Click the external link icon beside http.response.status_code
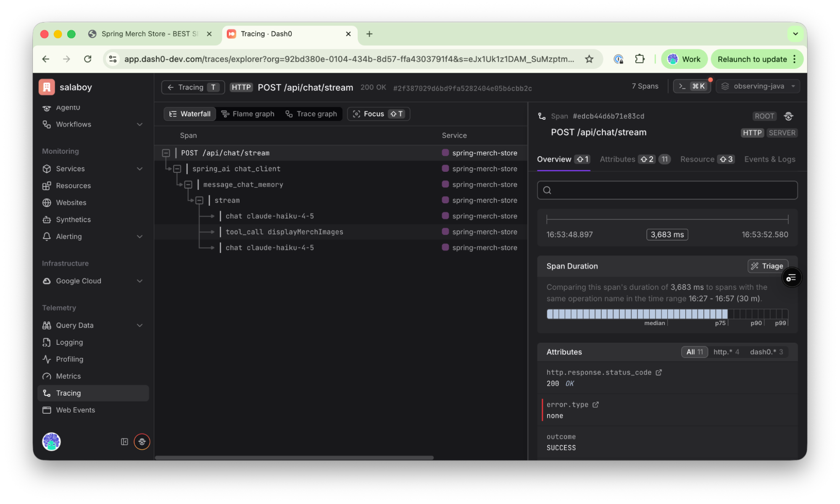The width and height of the screenshot is (840, 504). pos(658,372)
